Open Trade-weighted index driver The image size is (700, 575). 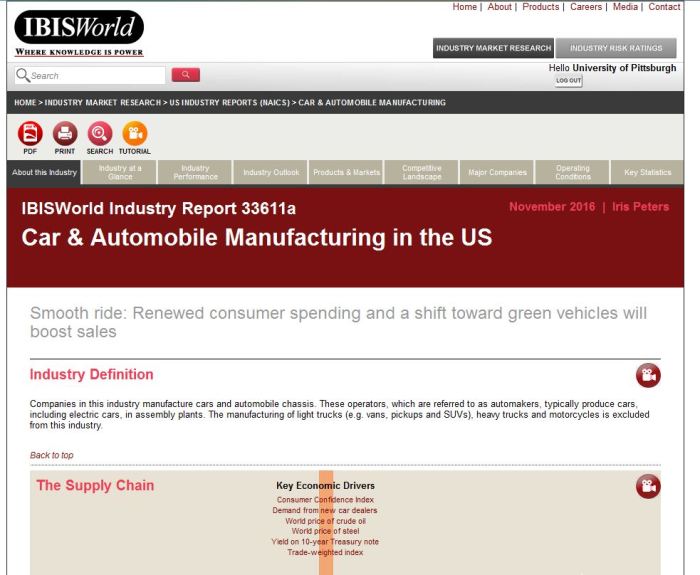(x=325, y=552)
